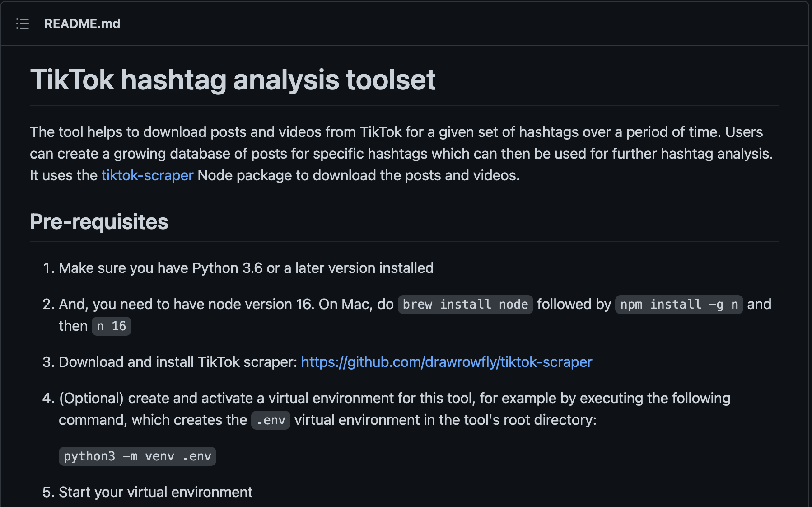Click the 'virtual environment in the tool's root directory' text
The width and height of the screenshot is (812, 507).
pyautogui.click(x=445, y=420)
